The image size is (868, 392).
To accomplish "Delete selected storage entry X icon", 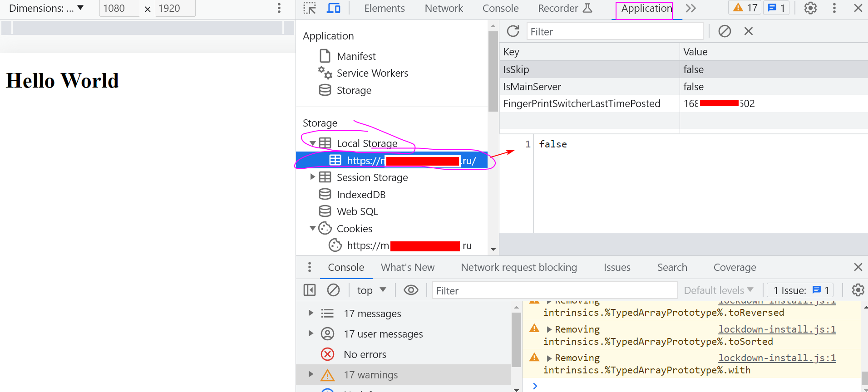I will coord(749,31).
